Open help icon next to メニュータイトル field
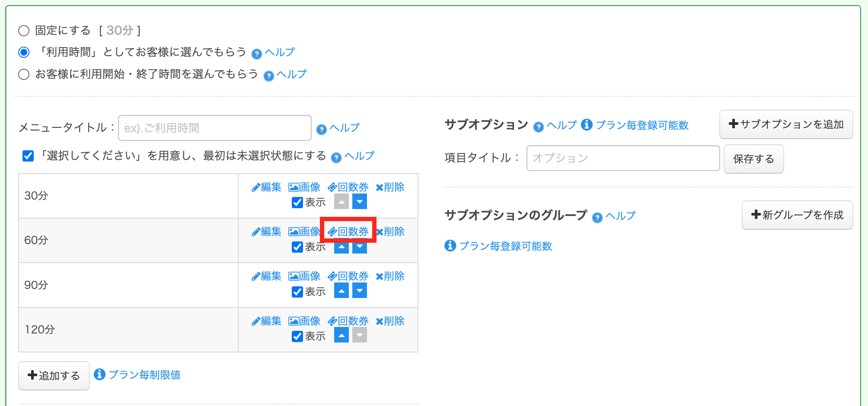This screenshot has width=868, height=406. 321,129
